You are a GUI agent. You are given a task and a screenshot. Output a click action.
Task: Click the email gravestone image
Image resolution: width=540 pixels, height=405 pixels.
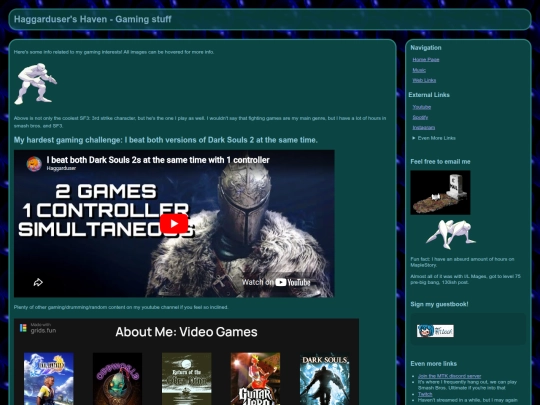[x=440, y=193]
